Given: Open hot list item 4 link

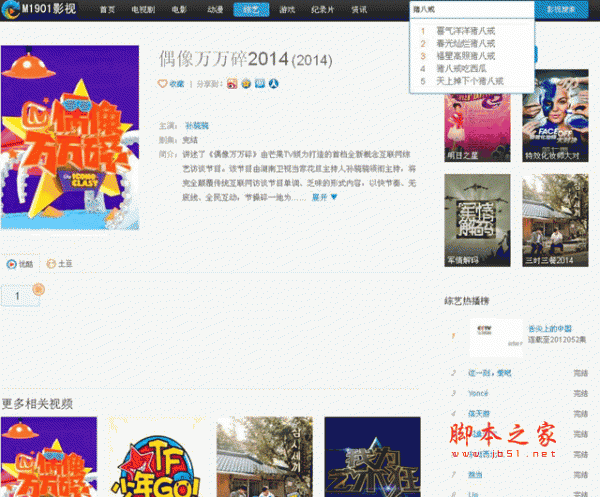Looking at the screenshot, I should (479, 414).
